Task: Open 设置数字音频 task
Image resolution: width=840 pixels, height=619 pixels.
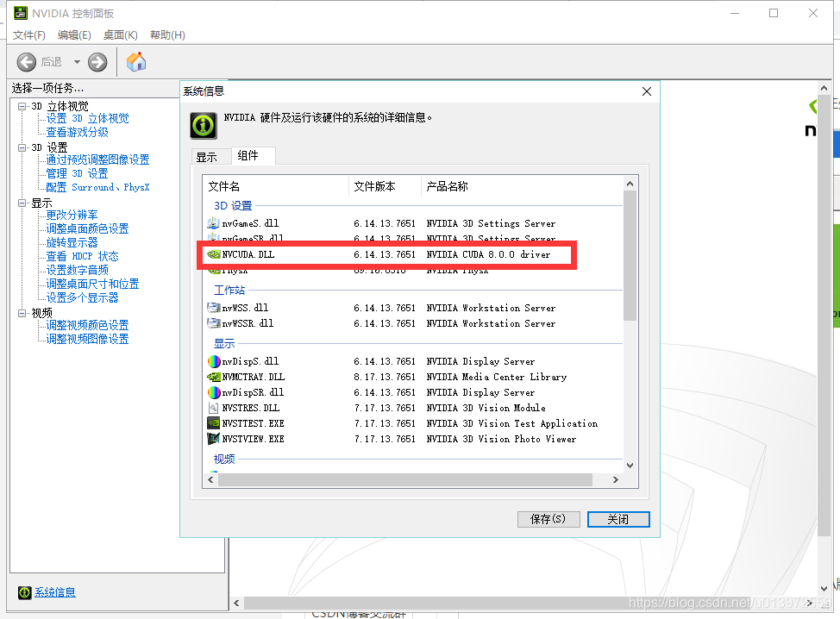Action: [77, 271]
